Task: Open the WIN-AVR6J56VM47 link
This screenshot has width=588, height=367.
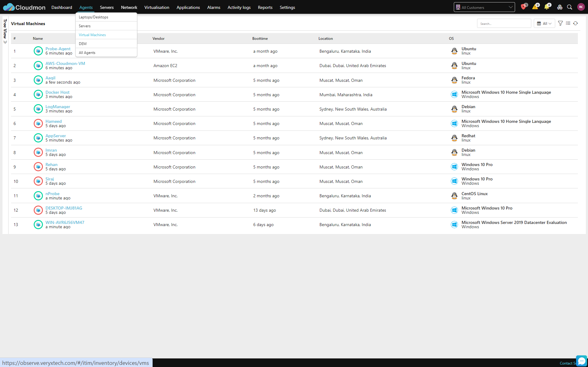Action: (x=65, y=222)
